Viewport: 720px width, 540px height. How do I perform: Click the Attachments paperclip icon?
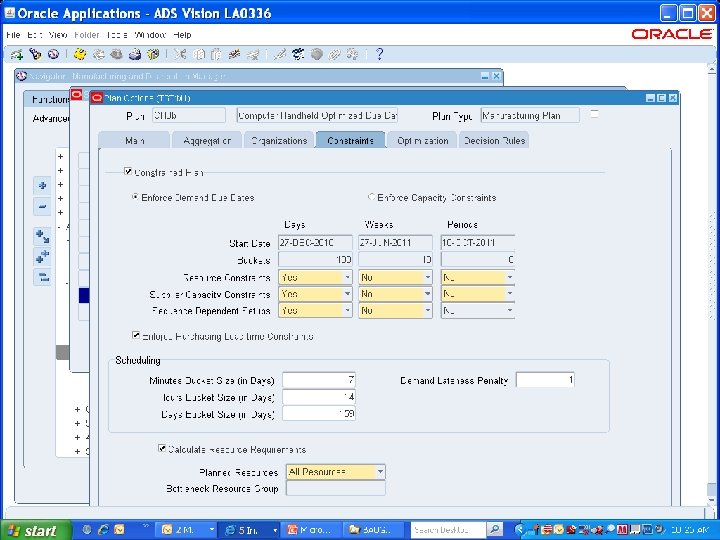(334, 55)
